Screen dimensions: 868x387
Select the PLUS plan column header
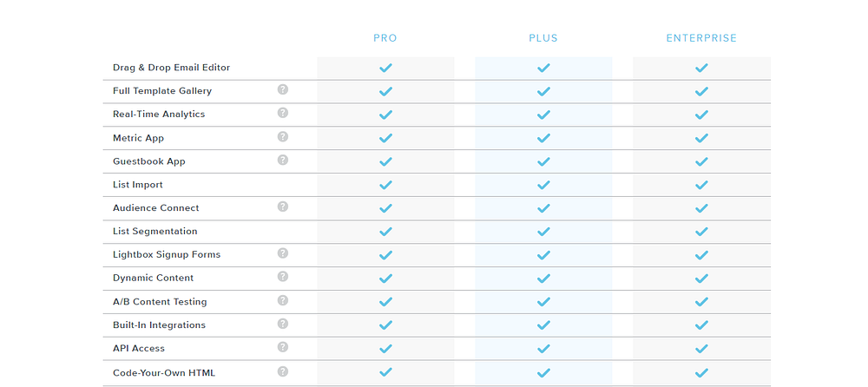pyautogui.click(x=543, y=38)
